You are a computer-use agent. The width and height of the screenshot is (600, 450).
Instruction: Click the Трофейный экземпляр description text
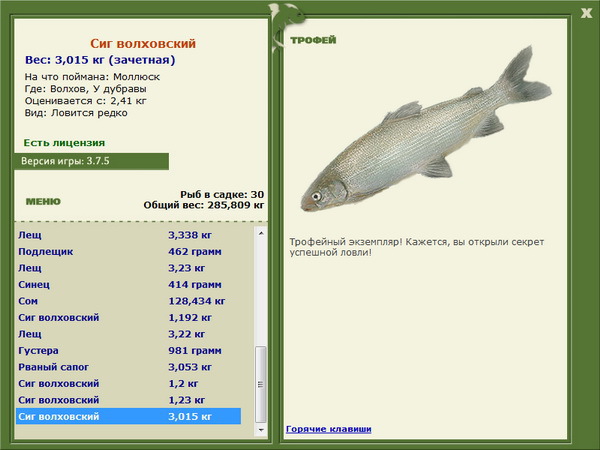tap(417, 247)
